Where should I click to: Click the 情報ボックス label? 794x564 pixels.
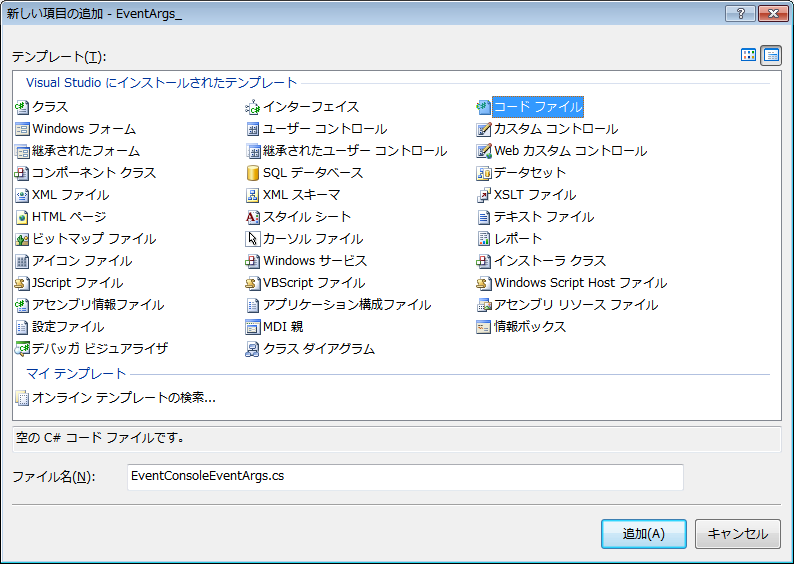[x=530, y=327]
